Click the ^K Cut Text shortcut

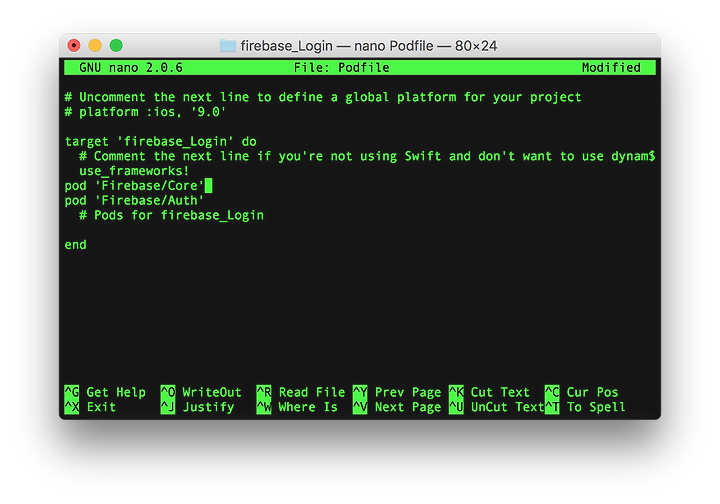[x=489, y=392]
